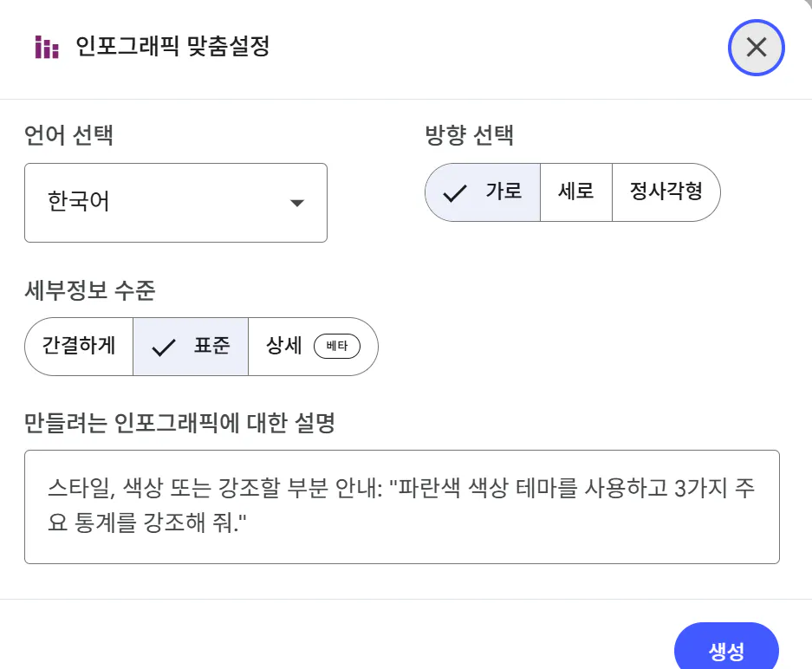Image resolution: width=812 pixels, height=669 pixels.
Task: Choose 간결하게 detail level
Action: (x=79, y=347)
